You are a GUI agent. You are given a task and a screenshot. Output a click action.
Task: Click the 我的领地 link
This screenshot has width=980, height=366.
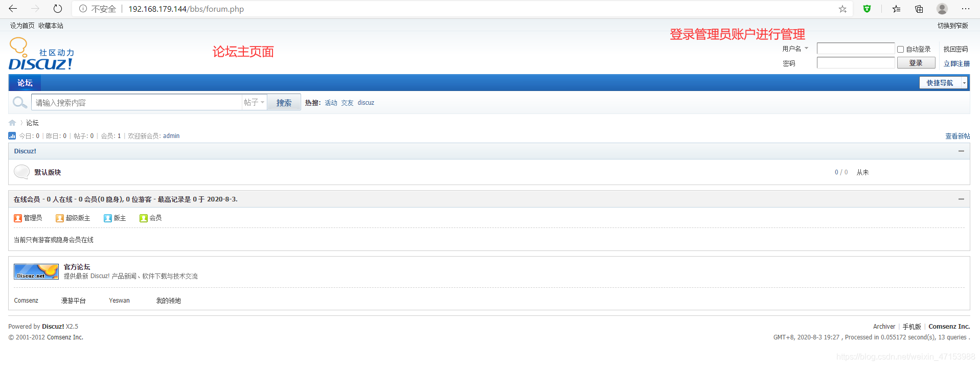coord(169,301)
